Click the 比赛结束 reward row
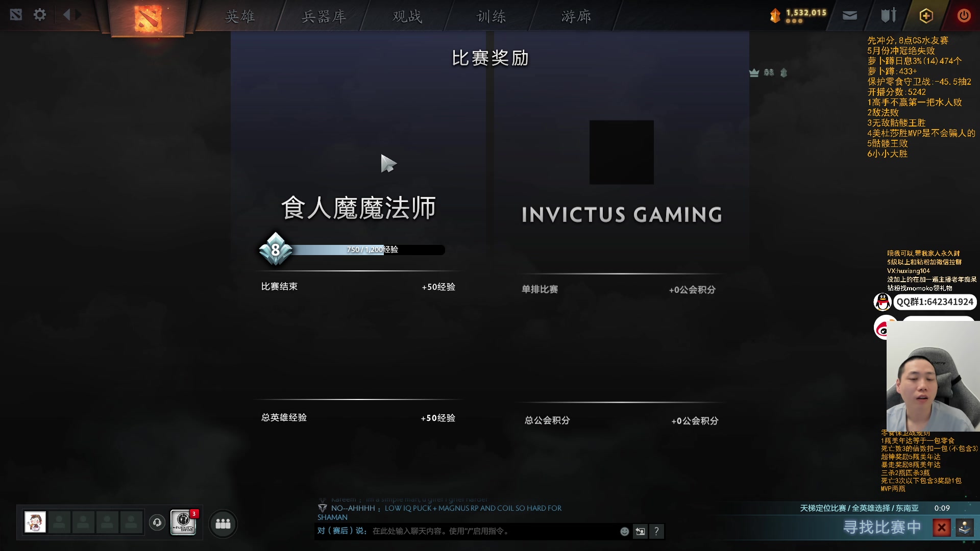This screenshot has width=980, height=551. 358,287
